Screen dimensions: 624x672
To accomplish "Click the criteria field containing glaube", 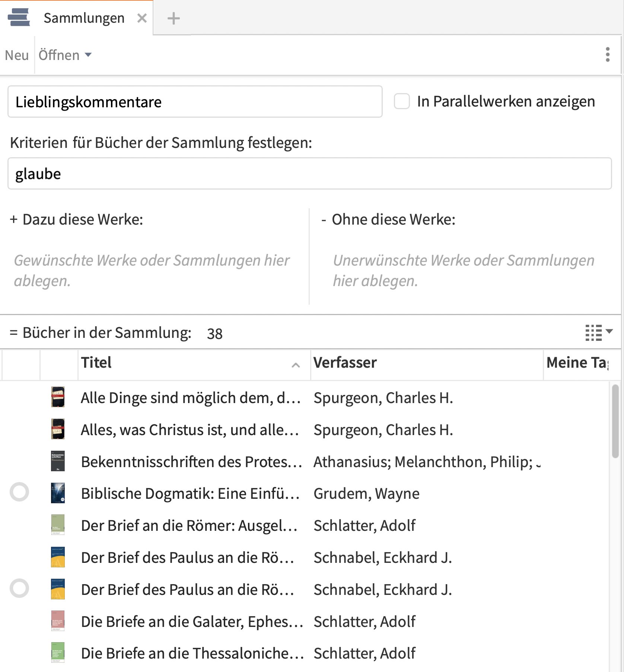I will 310,174.
